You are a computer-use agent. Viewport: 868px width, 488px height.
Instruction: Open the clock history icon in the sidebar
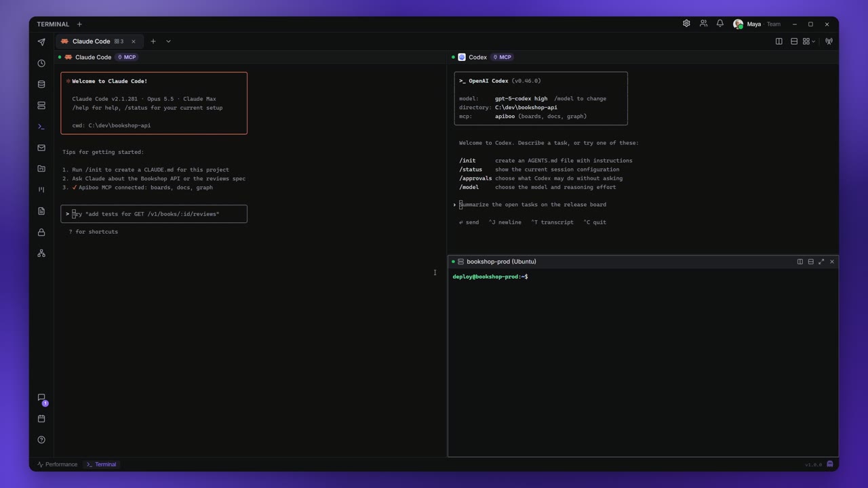click(x=41, y=63)
